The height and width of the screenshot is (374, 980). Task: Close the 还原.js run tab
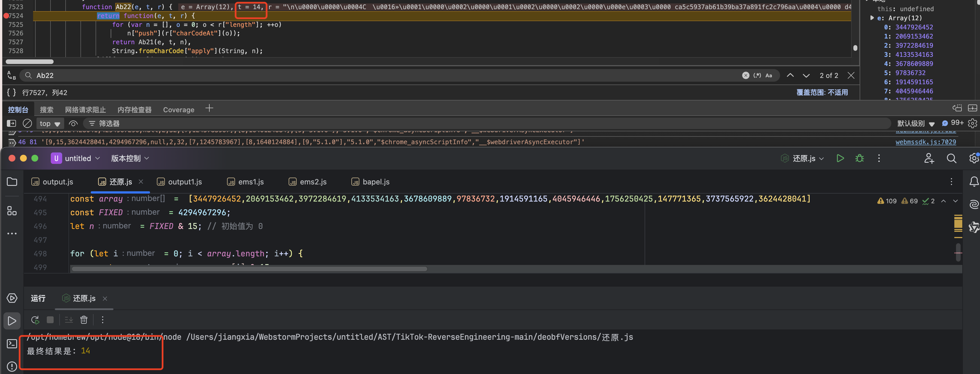pyautogui.click(x=105, y=299)
